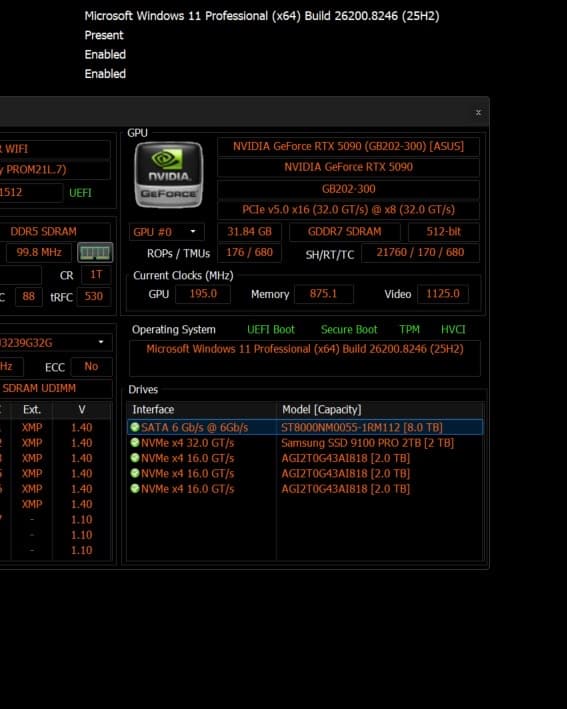The width and height of the screenshot is (567, 709).
Task: Click the memory module icon
Action: click(95, 252)
